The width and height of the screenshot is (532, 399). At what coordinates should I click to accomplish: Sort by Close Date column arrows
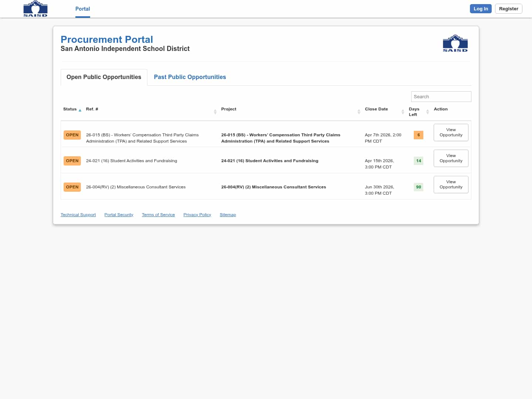click(x=403, y=112)
